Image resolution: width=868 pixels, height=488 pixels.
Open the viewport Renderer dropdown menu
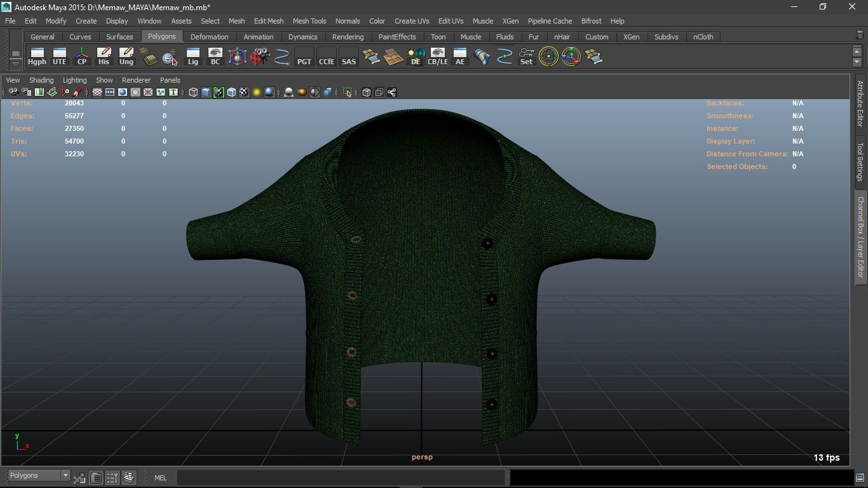coord(136,80)
